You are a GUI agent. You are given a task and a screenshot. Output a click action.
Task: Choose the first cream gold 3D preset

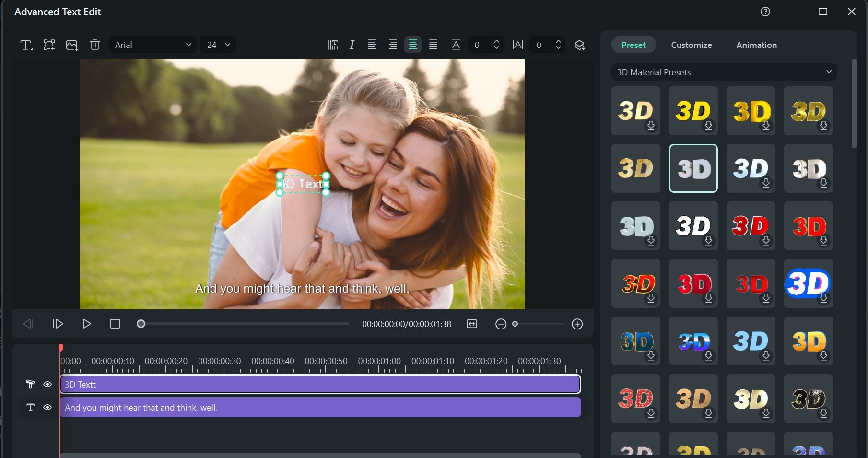(x=636, y=111)
